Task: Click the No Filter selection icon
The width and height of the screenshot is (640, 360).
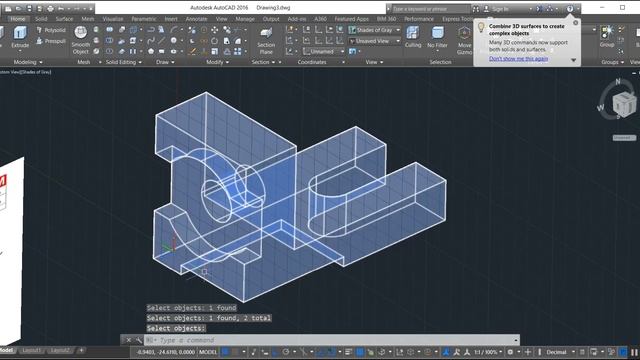Action: pyautogui.click(x=437, y=38)
